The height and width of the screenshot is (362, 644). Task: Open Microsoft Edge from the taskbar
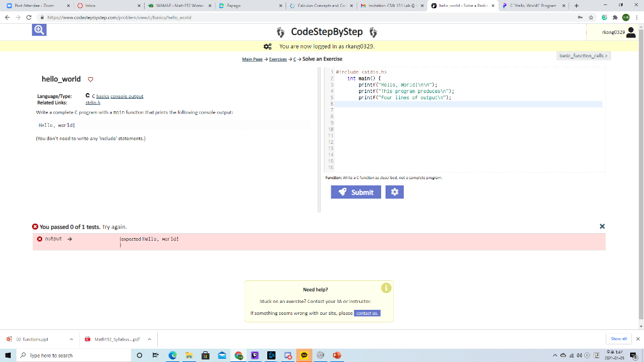coord(172,356)
